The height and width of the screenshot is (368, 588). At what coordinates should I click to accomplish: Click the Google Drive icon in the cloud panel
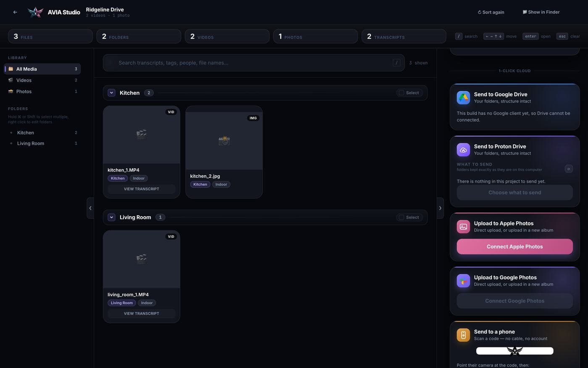(463, 98)
